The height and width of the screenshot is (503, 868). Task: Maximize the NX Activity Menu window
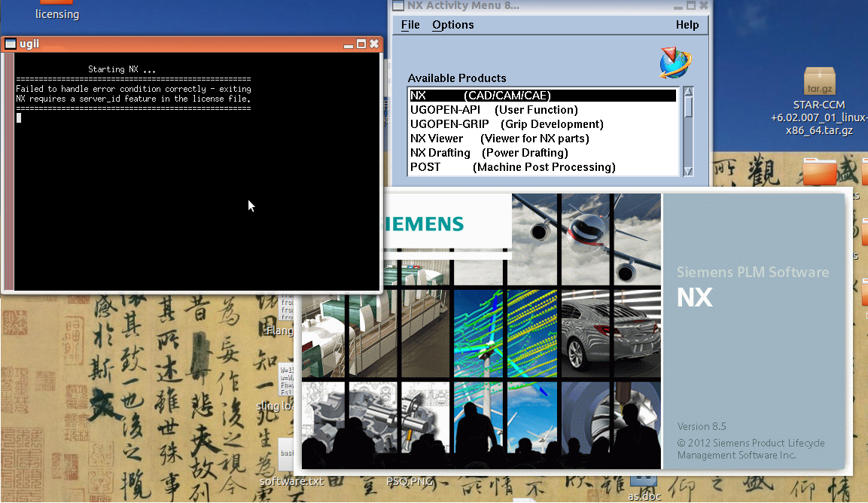(691, 5)
